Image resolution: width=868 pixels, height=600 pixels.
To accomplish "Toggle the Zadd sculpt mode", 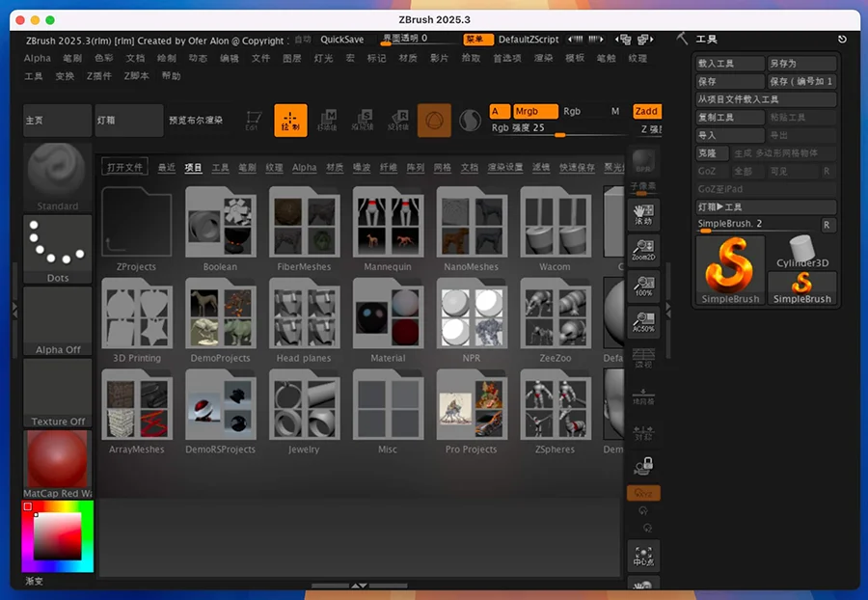I will 646,111.
